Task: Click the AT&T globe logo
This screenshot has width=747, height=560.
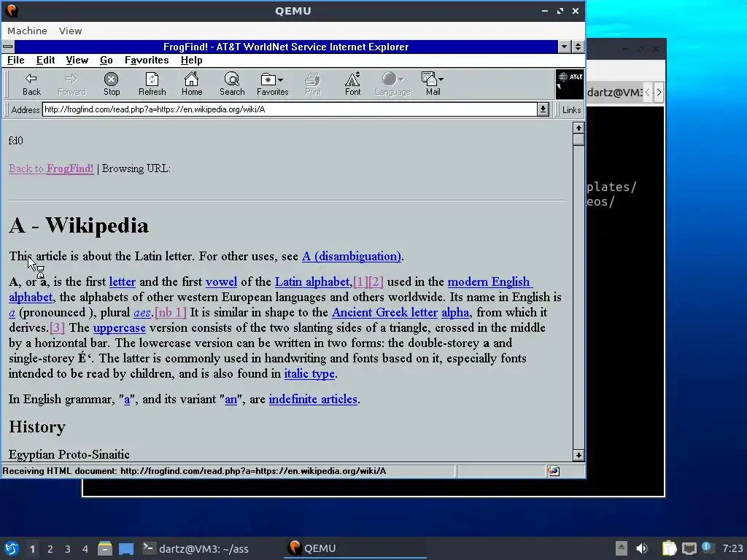Action: 570,84
